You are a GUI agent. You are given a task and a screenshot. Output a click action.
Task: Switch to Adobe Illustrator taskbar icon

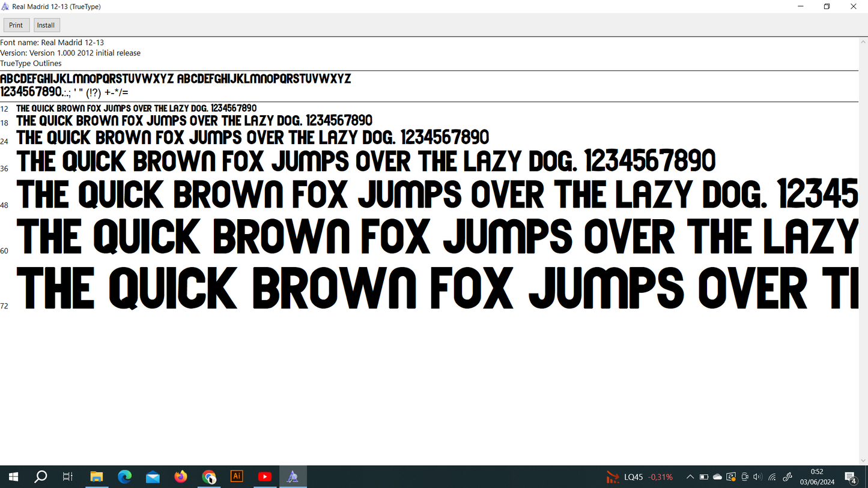tap(237, 477)
